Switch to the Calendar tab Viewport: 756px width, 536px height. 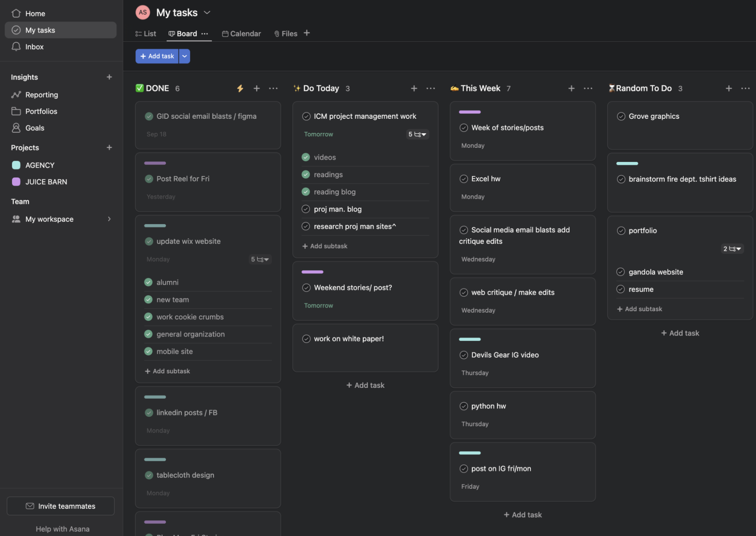[x=241, y=33]
